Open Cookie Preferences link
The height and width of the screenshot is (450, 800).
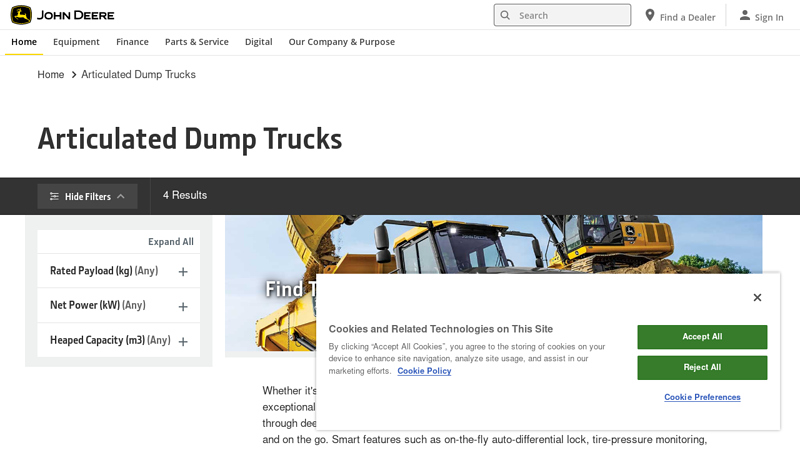pyautogui.click(x=702, y=397)
